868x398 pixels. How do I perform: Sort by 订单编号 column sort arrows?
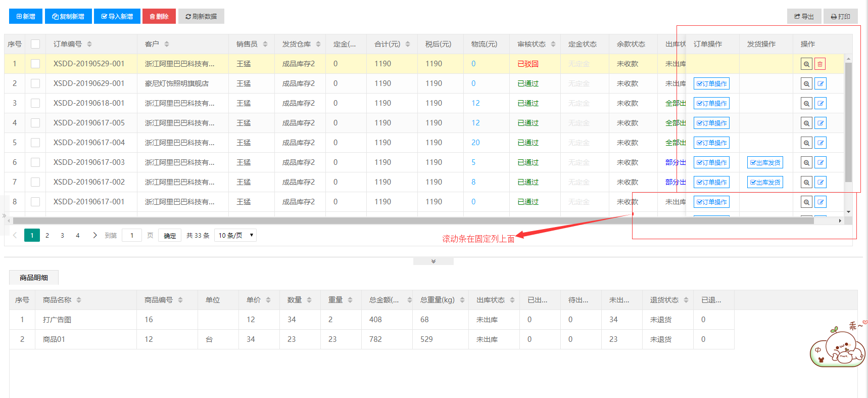pos(89,45)
